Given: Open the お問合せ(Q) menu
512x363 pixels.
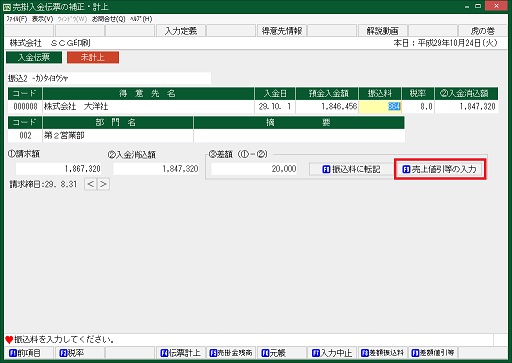Looking at the screenshot, I should point(108,19).
